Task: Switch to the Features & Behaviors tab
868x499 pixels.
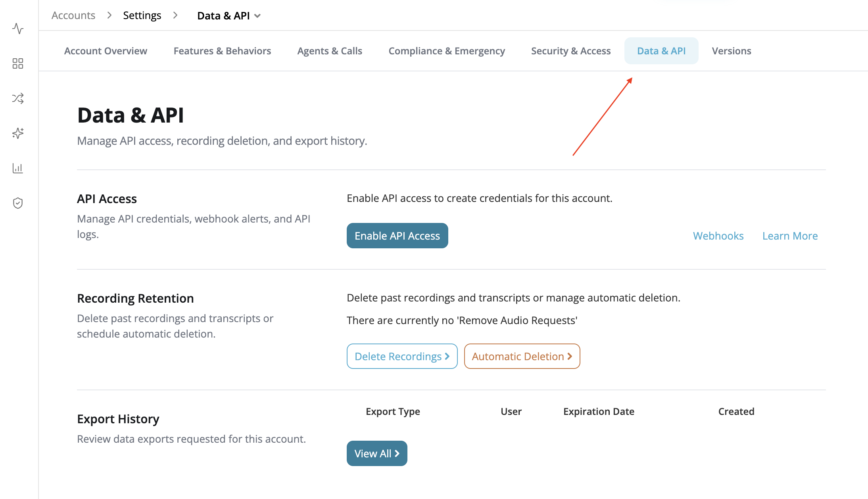Action: point(222,51)
